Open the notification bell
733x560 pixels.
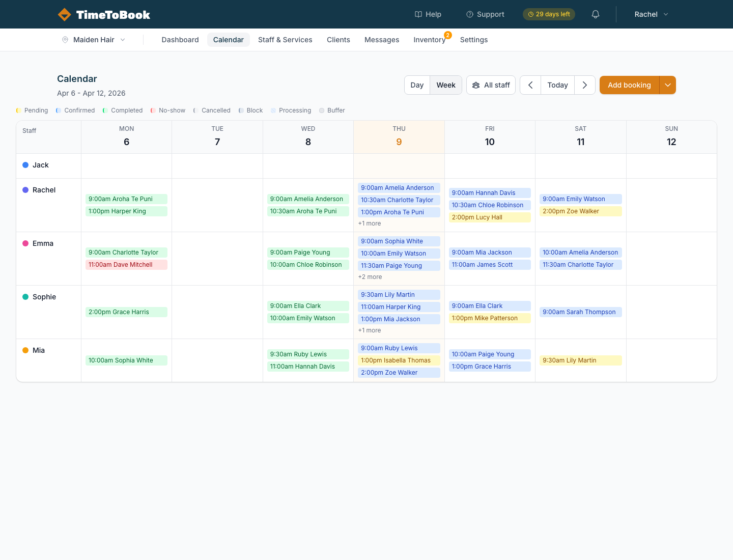[x=595, y=14]
